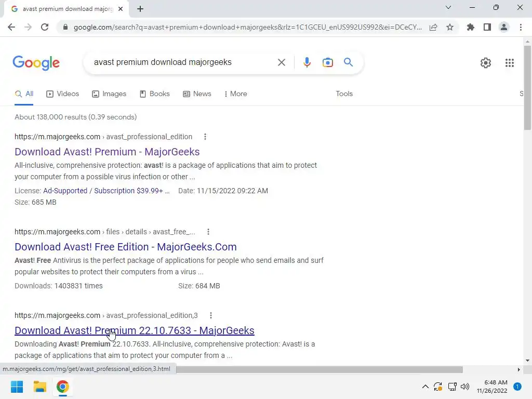Share this page via the address bar icon

point(433,27)
